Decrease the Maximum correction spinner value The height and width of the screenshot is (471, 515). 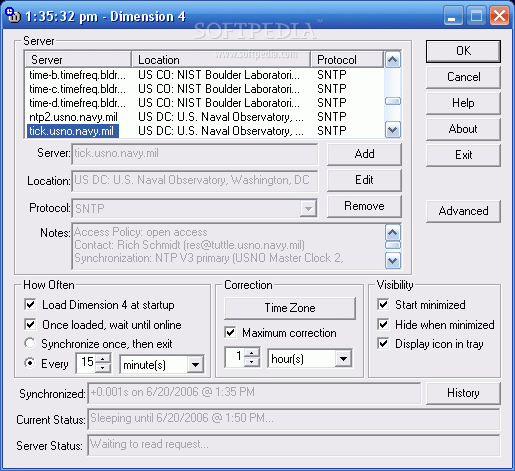tap(252, 362)
